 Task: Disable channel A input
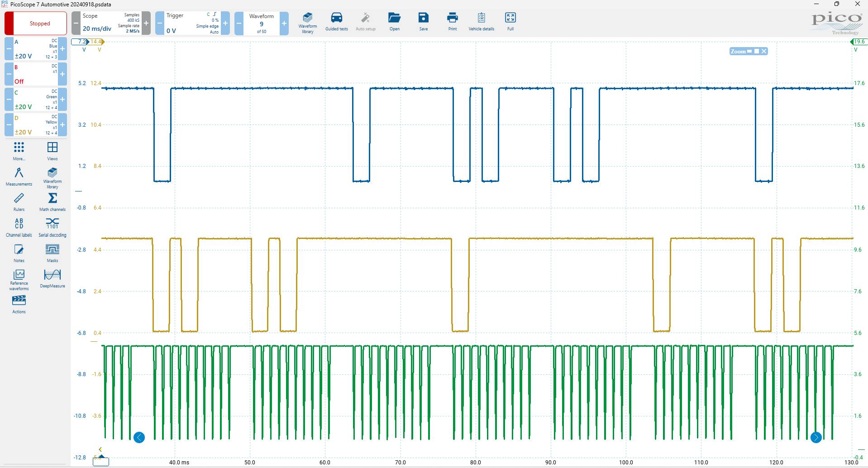[8, 48]
